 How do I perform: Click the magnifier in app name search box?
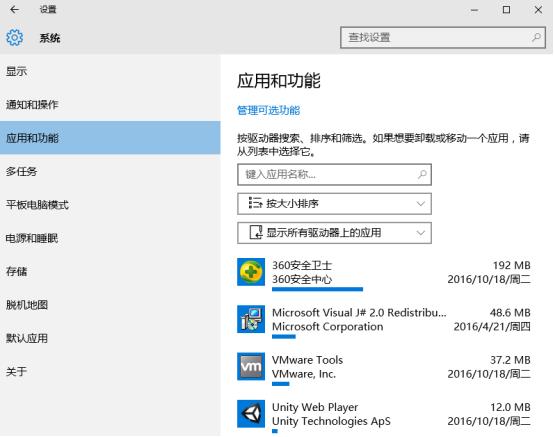click(422, 174)
